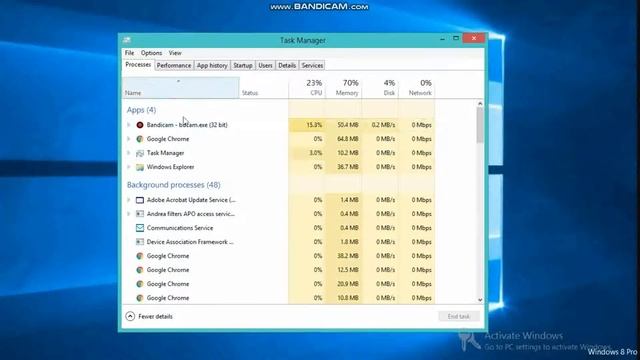Click Chrome icon beside 38.2 MB row
The width and height of the screenshot is (640, 360).
click(140, 256)
